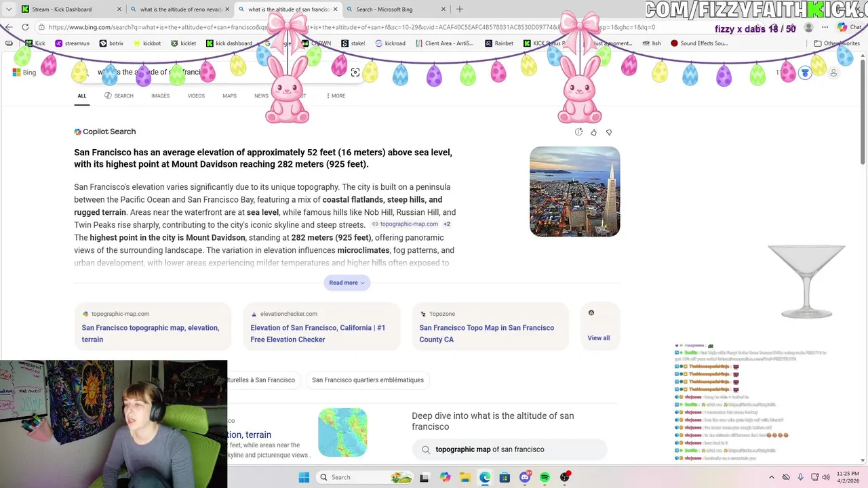Click the Copilot Search logo

(105, 131)
